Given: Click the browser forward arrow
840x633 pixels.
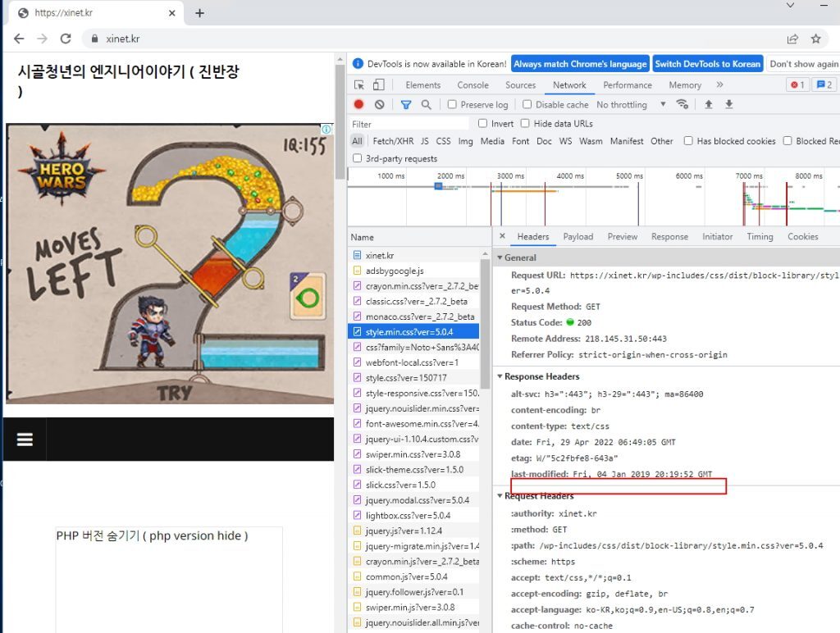Looking at the screenshot, I should pos(42,39).
